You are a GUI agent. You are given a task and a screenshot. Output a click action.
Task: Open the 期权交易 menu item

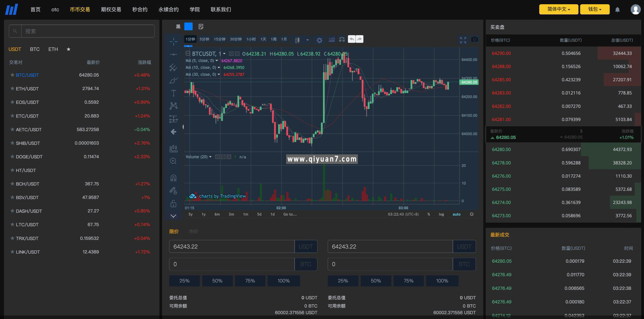tap(110, 9)
